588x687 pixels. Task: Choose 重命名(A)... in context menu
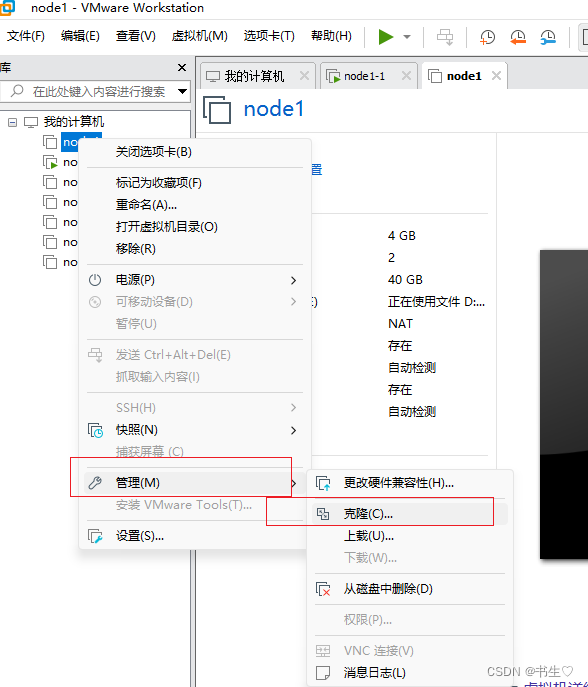coord(195,205)
